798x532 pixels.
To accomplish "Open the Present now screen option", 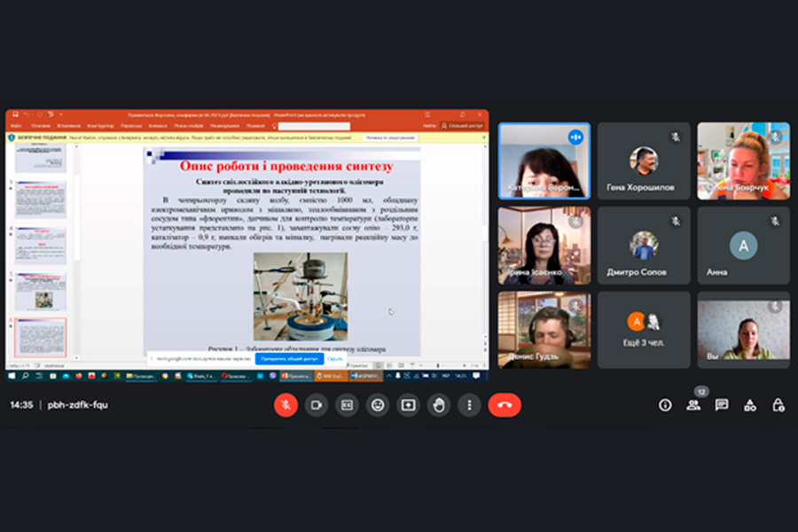I will [408, 405].
